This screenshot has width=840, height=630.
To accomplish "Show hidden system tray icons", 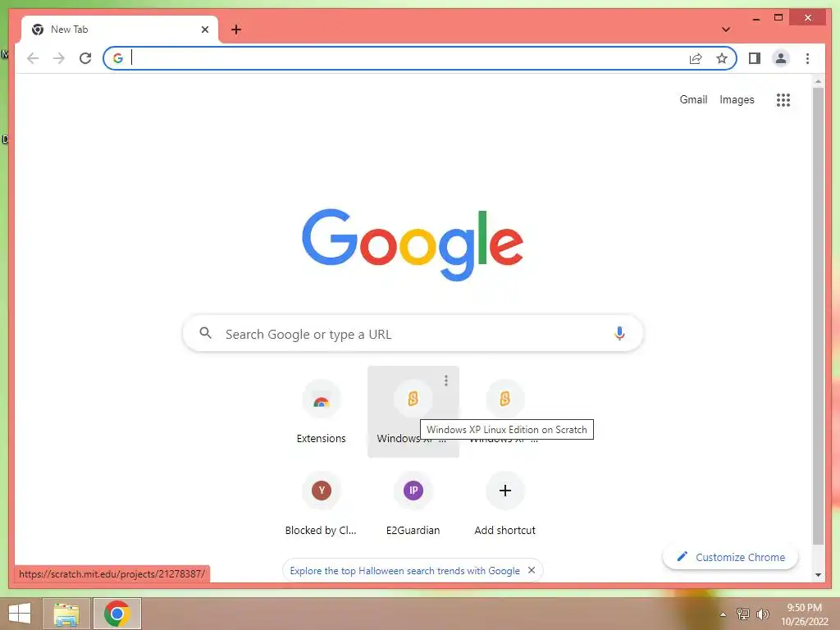I will (724, 614).
